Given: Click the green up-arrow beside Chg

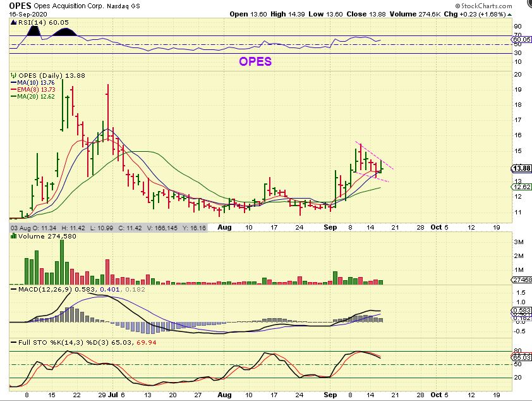Looking at the screenshot, I should pyautogui.click(x=510, y=15).
